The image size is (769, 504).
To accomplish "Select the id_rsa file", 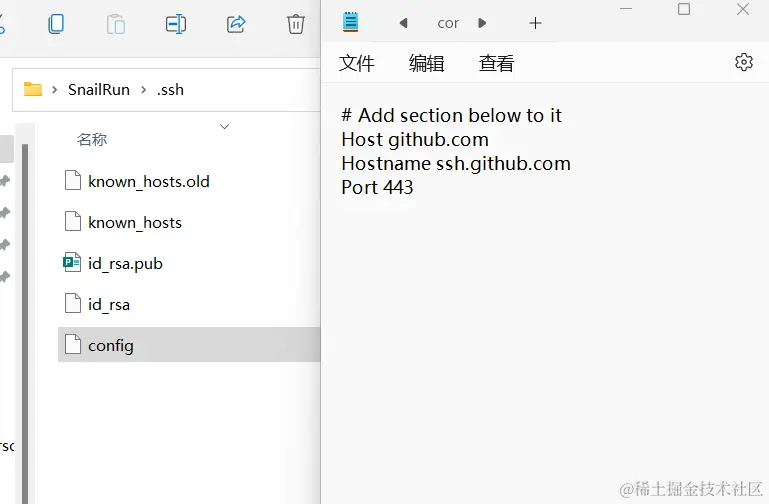I will click(189, 304).
